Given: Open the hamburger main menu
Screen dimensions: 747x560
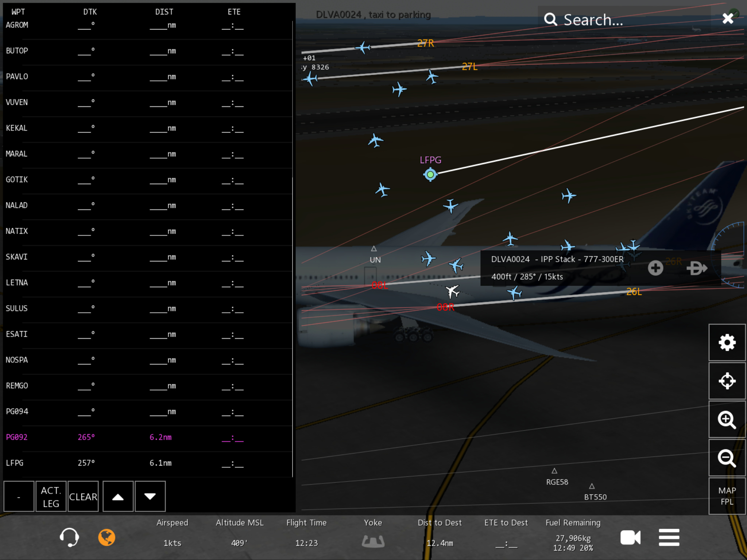Looking at the screenshot, I should click(x=669, y=537).
